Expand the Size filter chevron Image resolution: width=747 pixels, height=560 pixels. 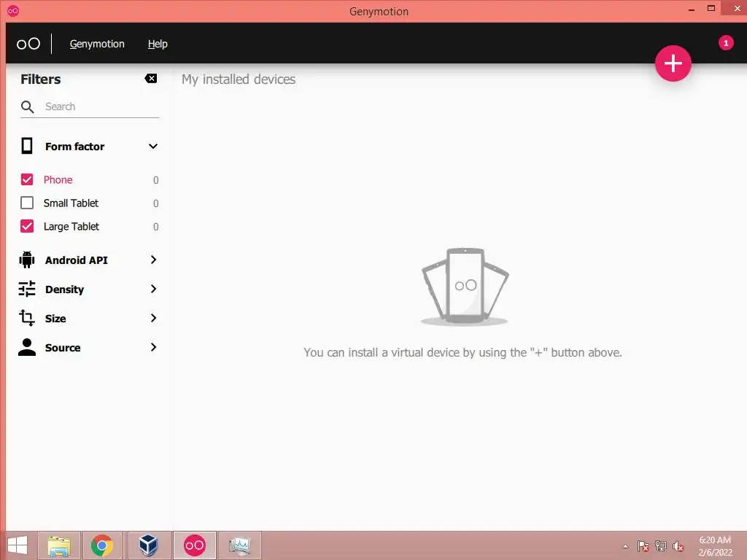pos(153,318)
